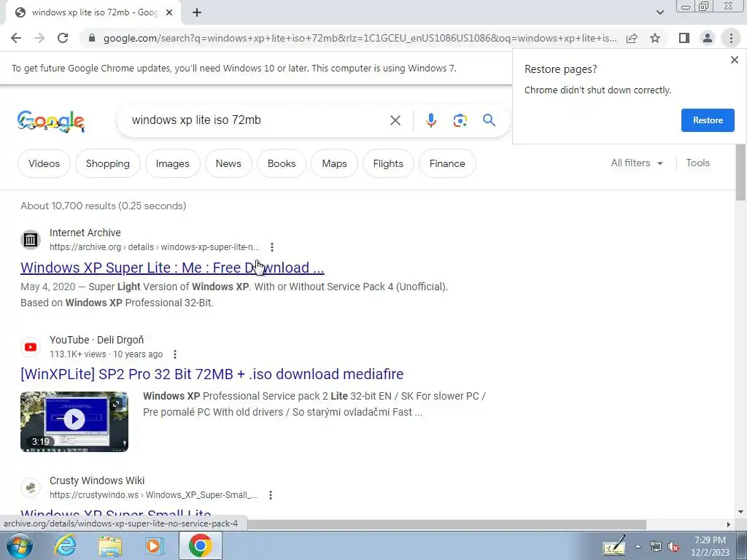Close the 'windows xp lite iso 72mb' tab
This screenshot has height=560, width=747.
pos(169,13)
